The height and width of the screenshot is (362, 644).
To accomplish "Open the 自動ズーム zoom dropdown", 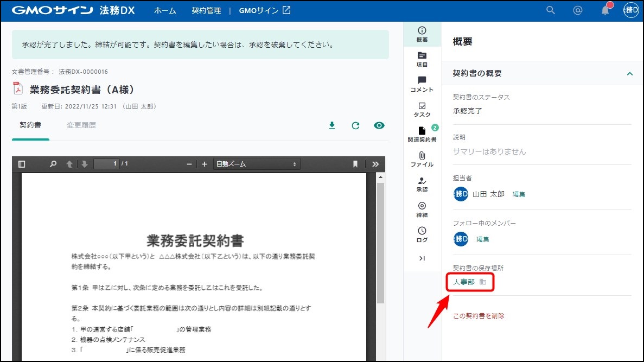I will (x=257, y=164).
